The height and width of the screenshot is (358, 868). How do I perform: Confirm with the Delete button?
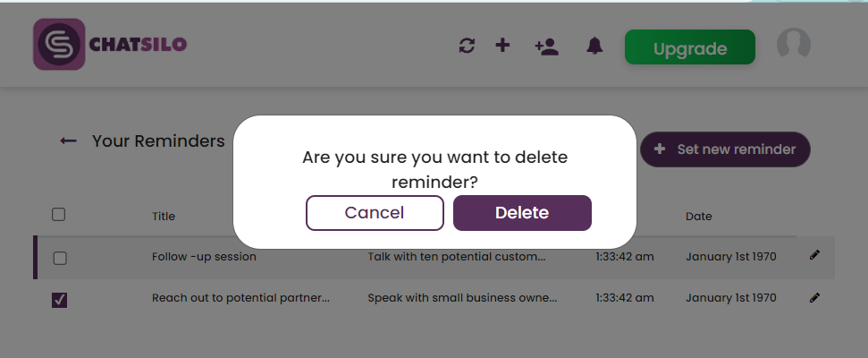coord(522,213)
